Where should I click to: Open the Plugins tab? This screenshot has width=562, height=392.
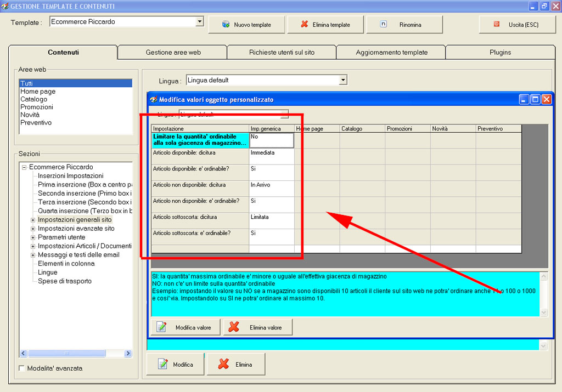click(501, 52)
